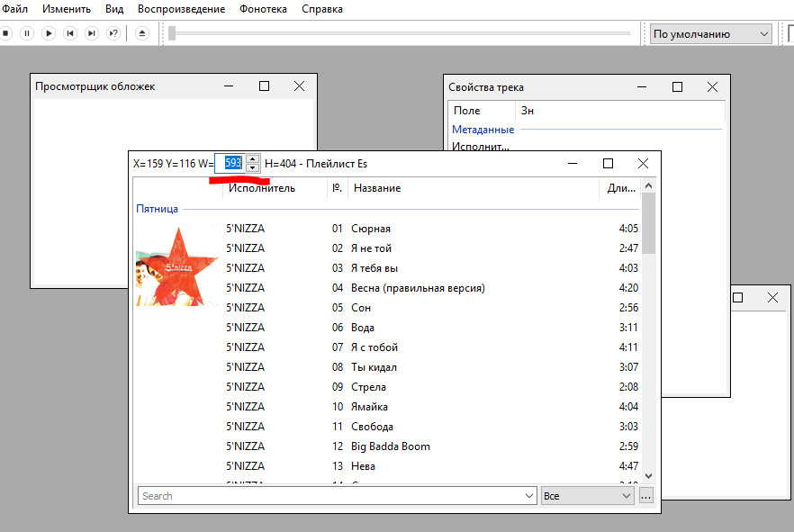
Task: Start playback with the Play button
Action: tap(49, 33)
